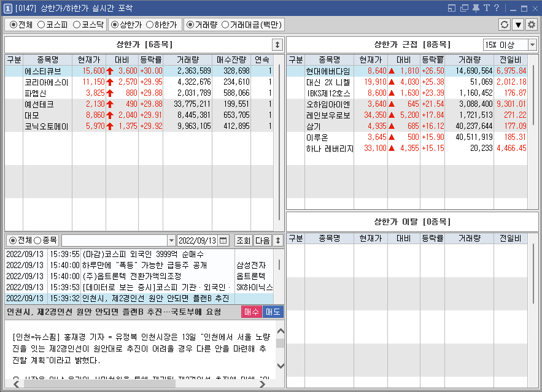
Task: Select the 예선테크 row
Action: click(x=139, y=104)
